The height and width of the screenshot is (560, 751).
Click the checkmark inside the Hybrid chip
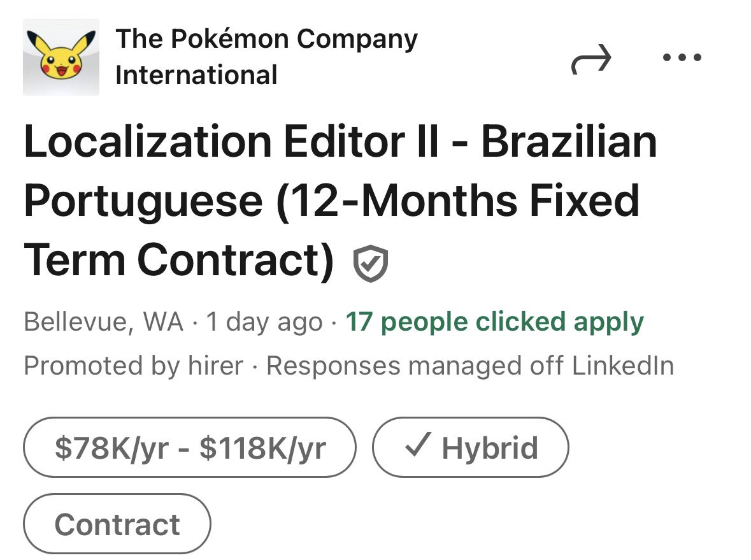[x=418, y=447]
